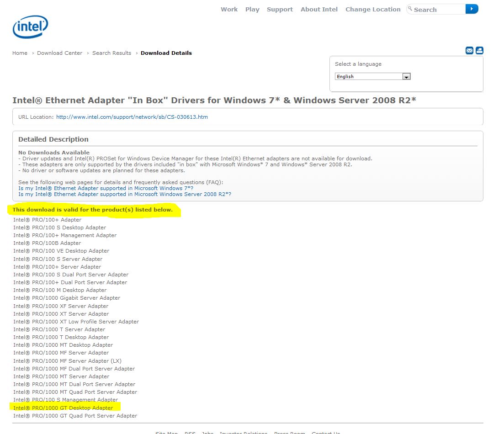504x434 pixels.
Task: Click the No Downloads Available heading
Action: (54, 153)
